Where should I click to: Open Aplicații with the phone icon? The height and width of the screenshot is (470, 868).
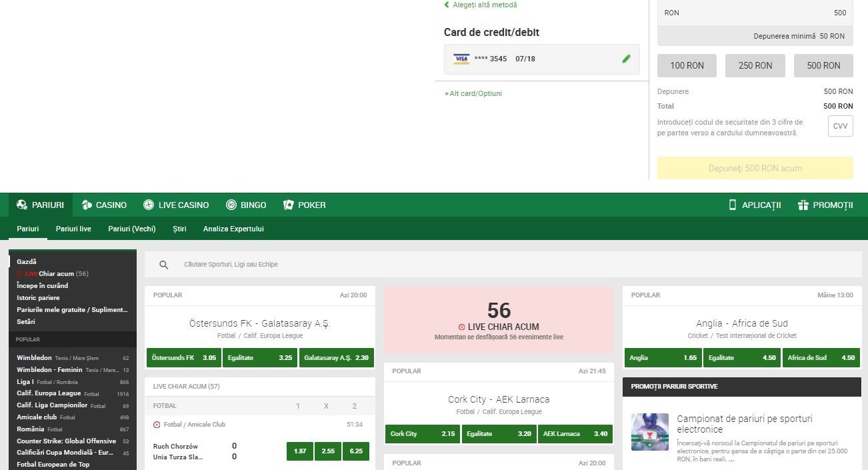tap(755, 205)
